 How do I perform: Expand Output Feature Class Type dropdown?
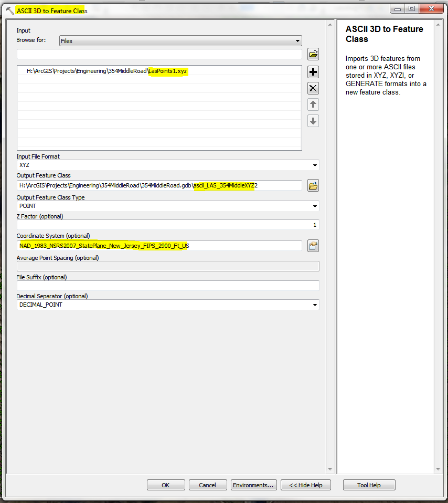point(167,206)
